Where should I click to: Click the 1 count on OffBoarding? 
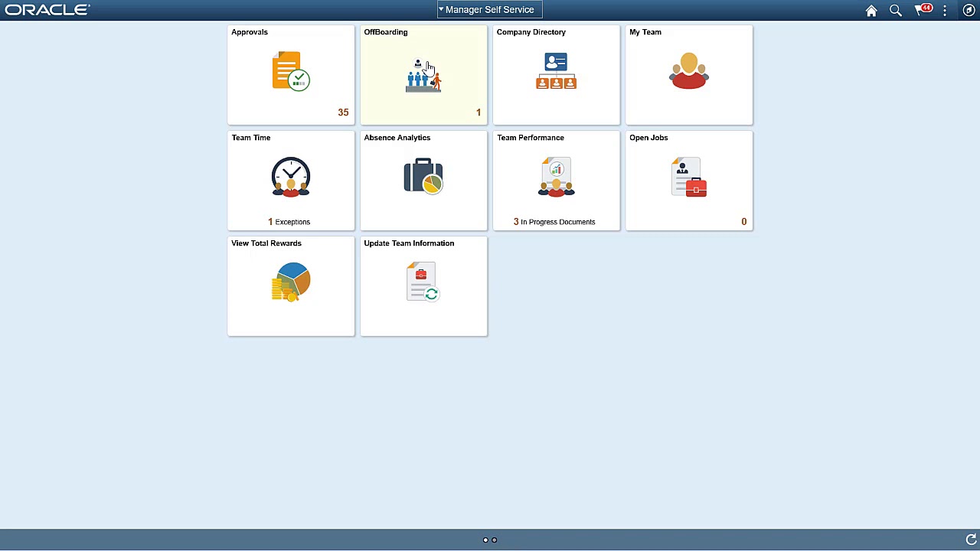479,112
